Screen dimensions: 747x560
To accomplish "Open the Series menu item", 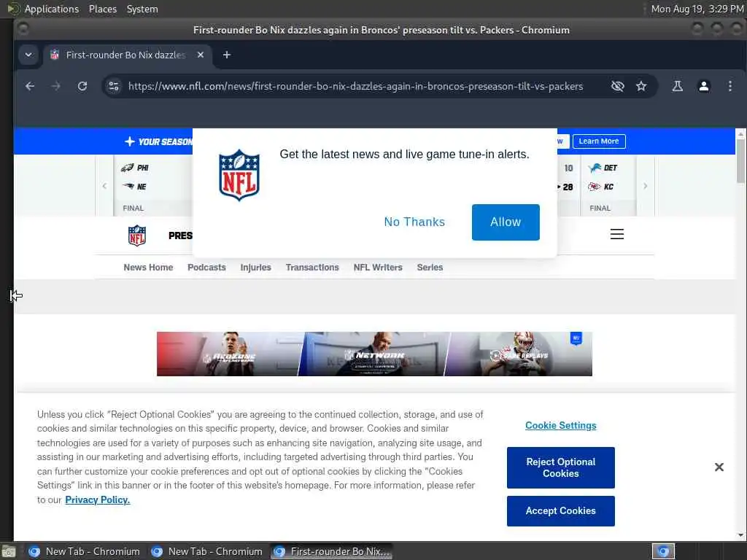I will click(x=430, y=267).
